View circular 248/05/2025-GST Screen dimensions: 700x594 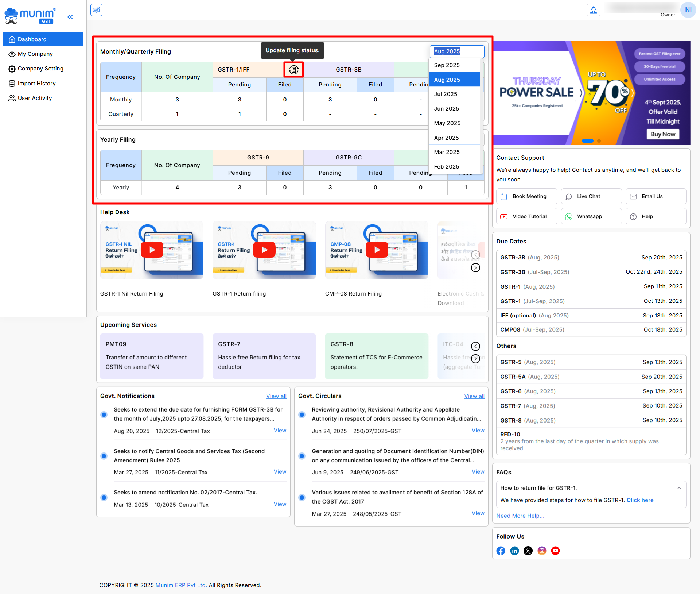[478, 513]
